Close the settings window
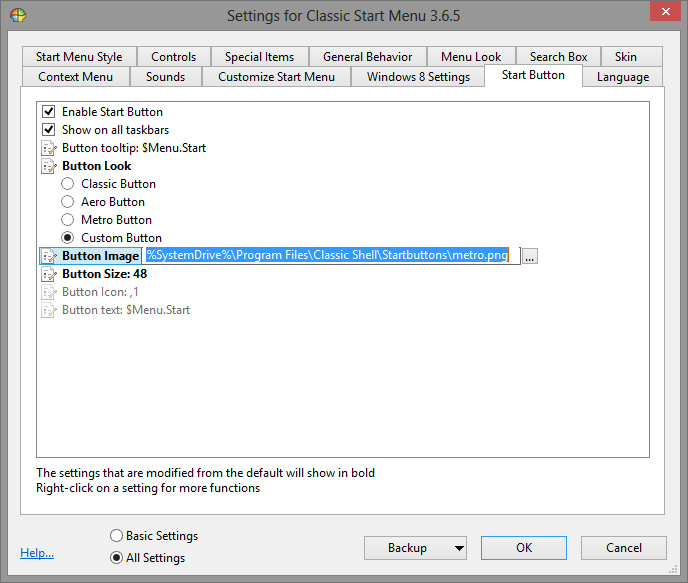This screenshot has width=688, height=583. [x=666, y=11]
